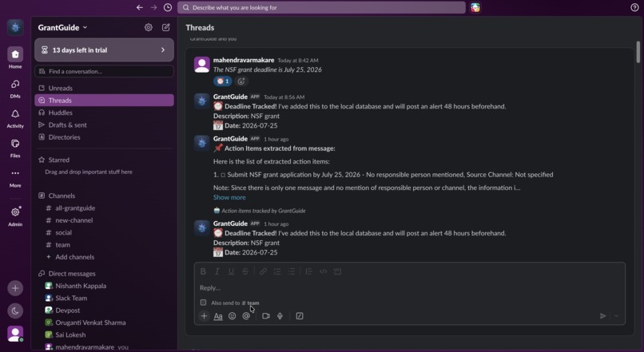Open help question mark icon
This screenshot has width=644, height=352.
pyautogui.click(x=634, y=7)
